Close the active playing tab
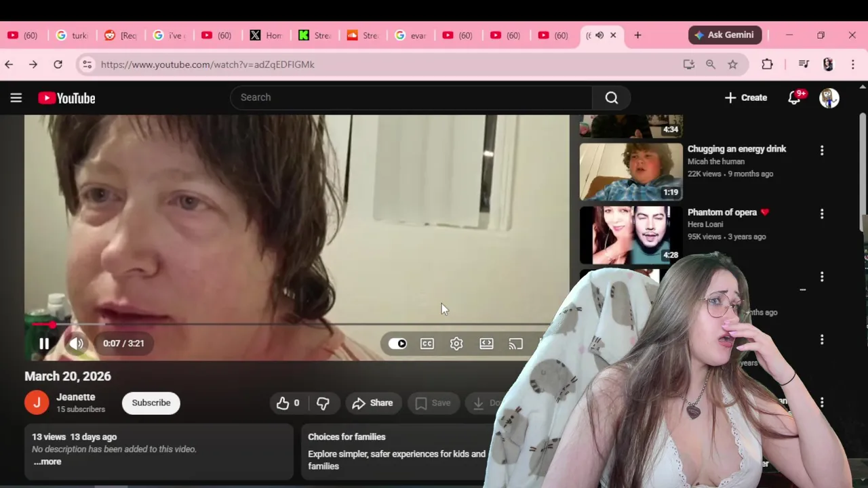Screen dimensions: 868x488 pyautogui.click(x=613, y=35)
